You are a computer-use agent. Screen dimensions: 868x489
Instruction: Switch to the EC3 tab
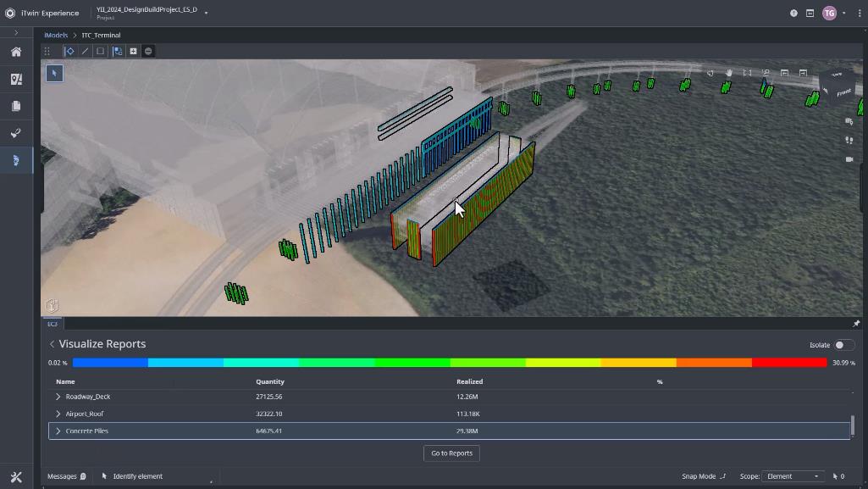click(x=53, y=324)
